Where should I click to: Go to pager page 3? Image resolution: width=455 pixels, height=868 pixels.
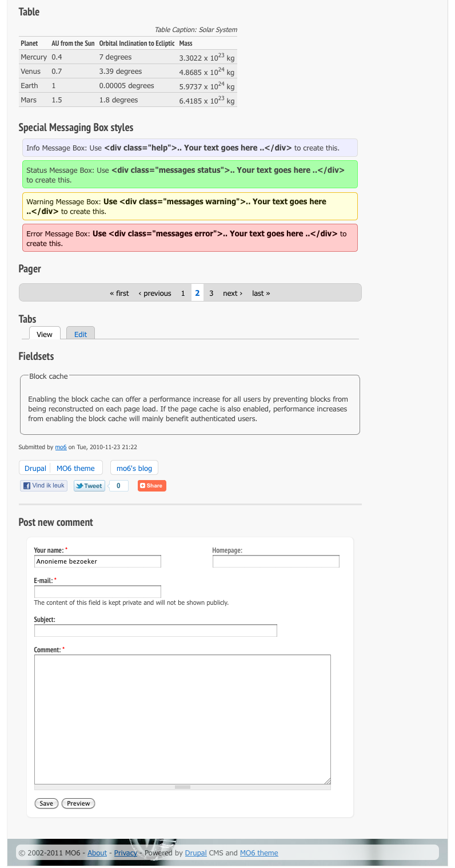(x=211, y=293)
